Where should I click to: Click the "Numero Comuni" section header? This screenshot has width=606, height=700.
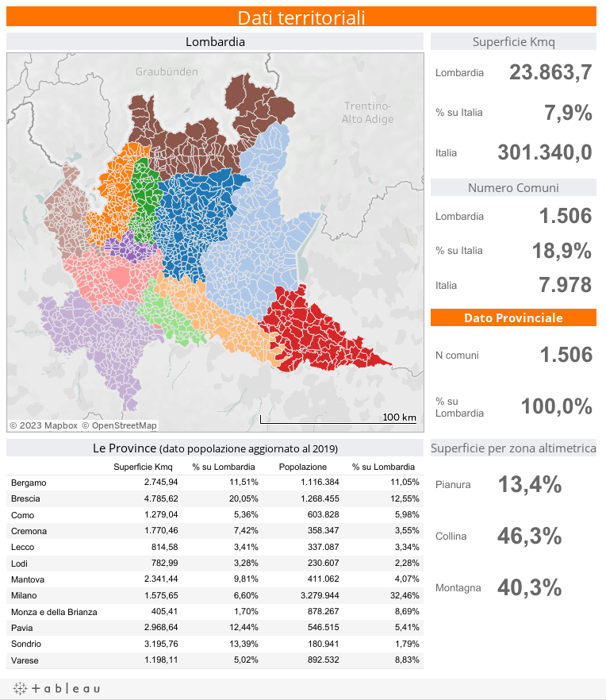(x=513, y=188)
